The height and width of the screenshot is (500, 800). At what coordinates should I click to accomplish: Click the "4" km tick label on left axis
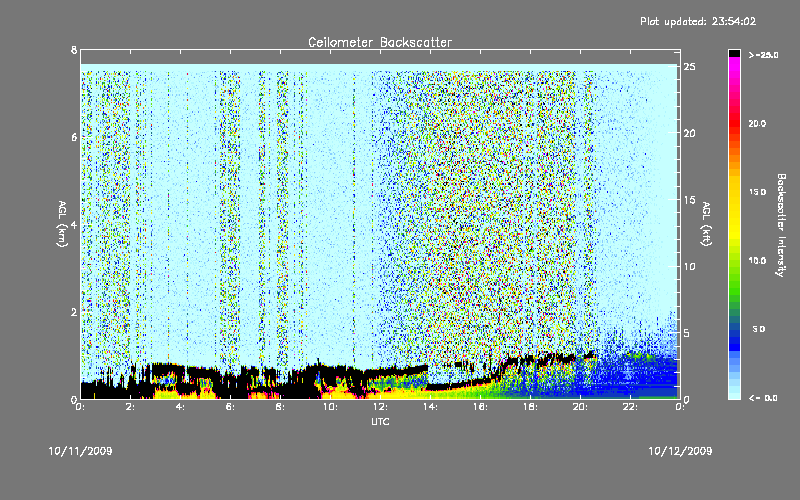pyautogui.click(x=74, y=225)
